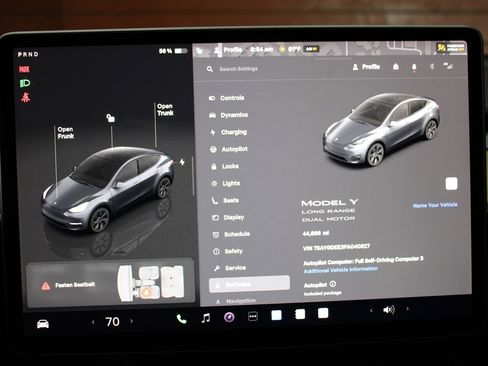Tap Open Frunk on the car view
This screenshot has height=366, width=488.
tap(65, 133)
